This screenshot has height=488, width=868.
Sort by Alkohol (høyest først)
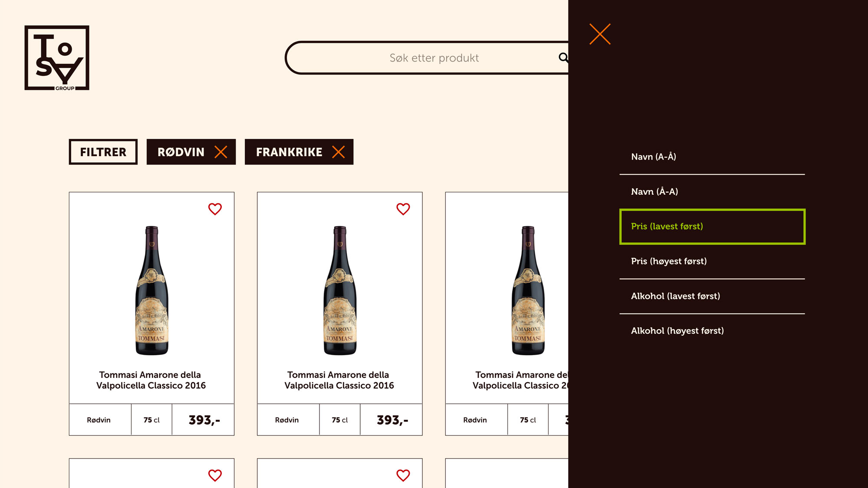[x=712, y=331]
